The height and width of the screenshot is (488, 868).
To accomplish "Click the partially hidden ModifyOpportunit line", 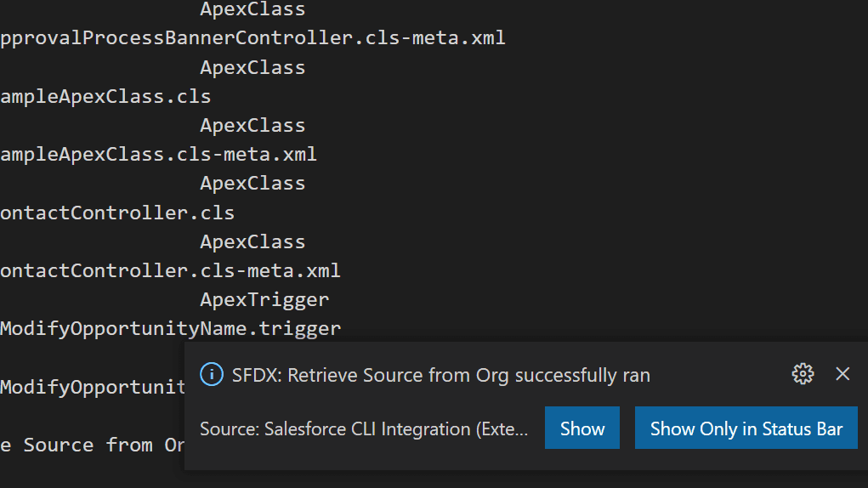I will 93,388.
